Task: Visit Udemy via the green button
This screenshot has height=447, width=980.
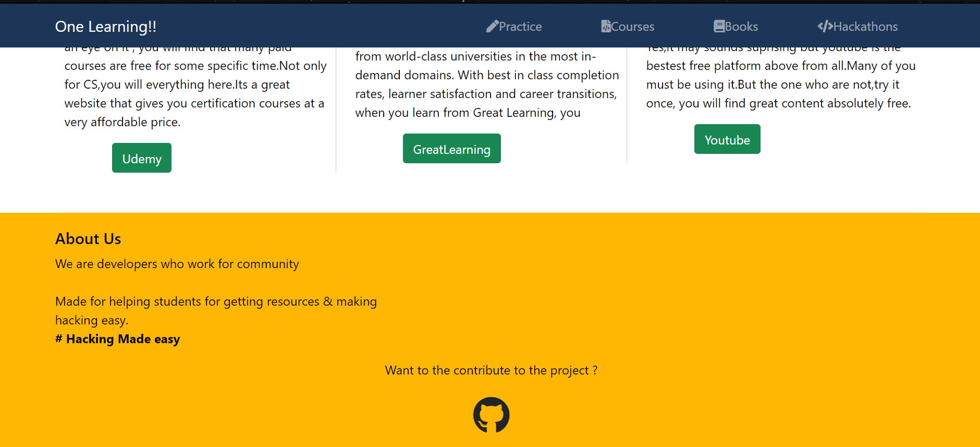Action: (142, 158)
